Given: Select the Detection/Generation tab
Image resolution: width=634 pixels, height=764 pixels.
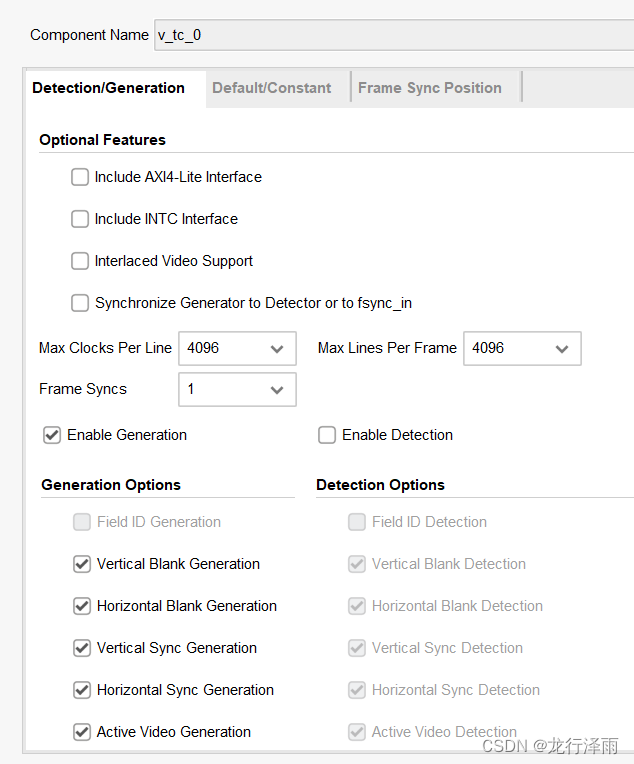Looking at the screenshot, I should (108, 88).
